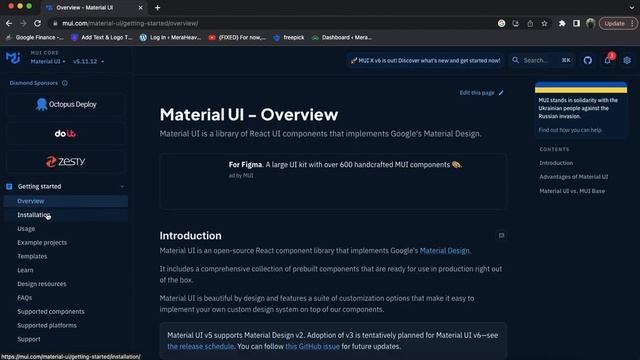Open the notifications bell icon
The image size is (640, 360).
[x=607, y=60]
